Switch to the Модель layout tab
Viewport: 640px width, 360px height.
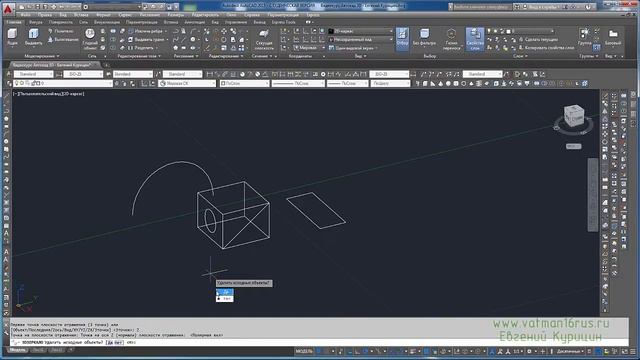tap(18, 350)
